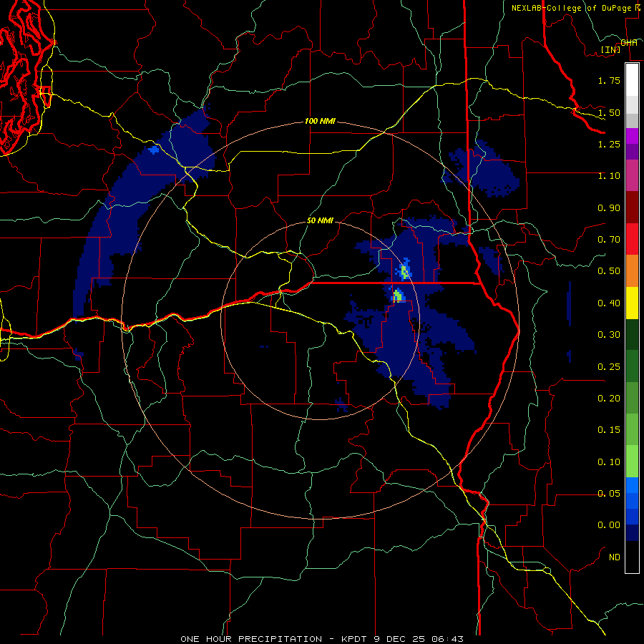Click the 0.25 legend value
The height and width of the screenshot is (644, 644).
pyautogui.click(x=609, y=367)
